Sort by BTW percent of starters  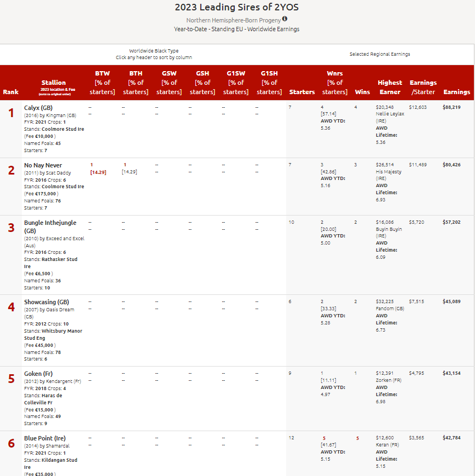click(x=102, y=83)
